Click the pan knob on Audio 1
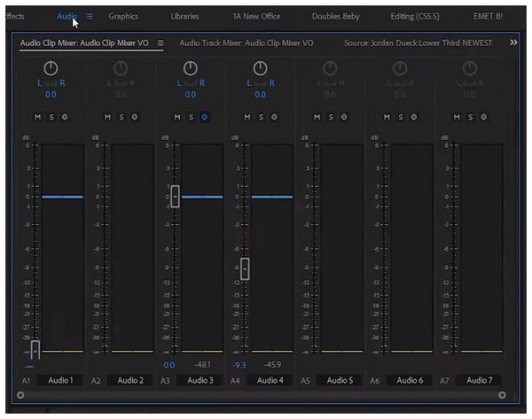Screen dimensions: 532x419 click(51, 68)
